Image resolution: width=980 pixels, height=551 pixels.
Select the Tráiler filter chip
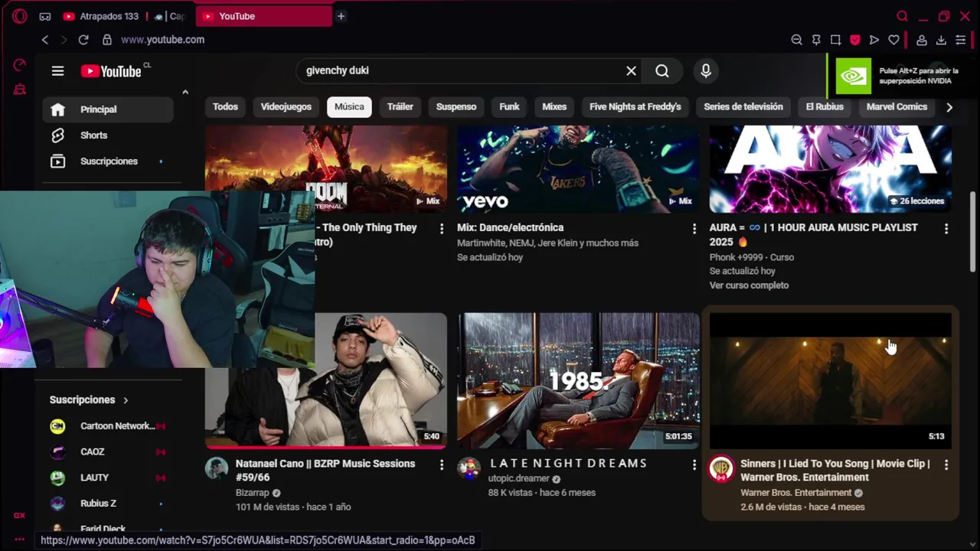click(x=400, y=107)
